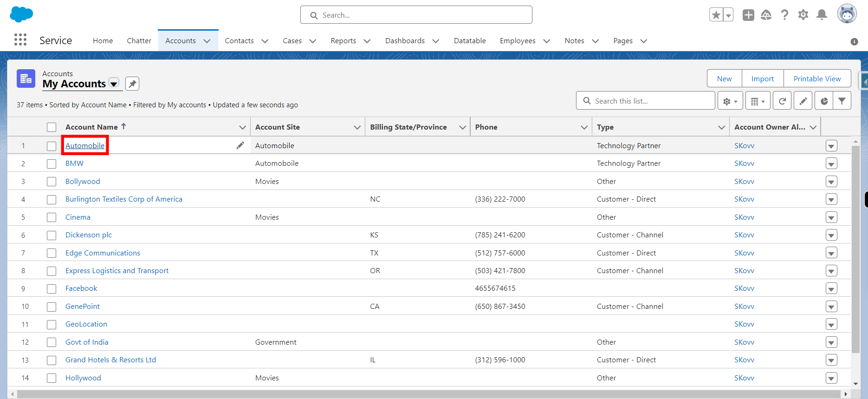Click the Salesforce cloud logo

21,14
